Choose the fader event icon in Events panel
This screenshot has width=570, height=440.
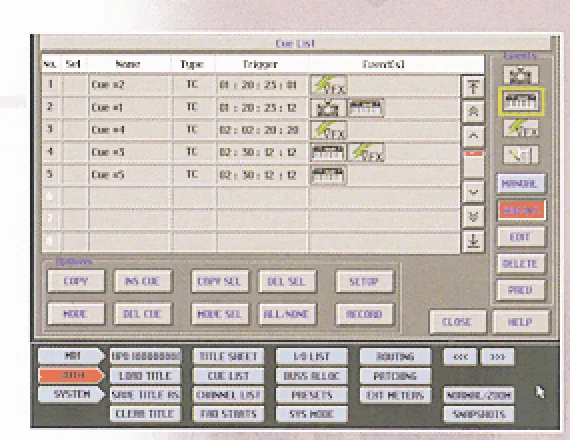point(521,155)
